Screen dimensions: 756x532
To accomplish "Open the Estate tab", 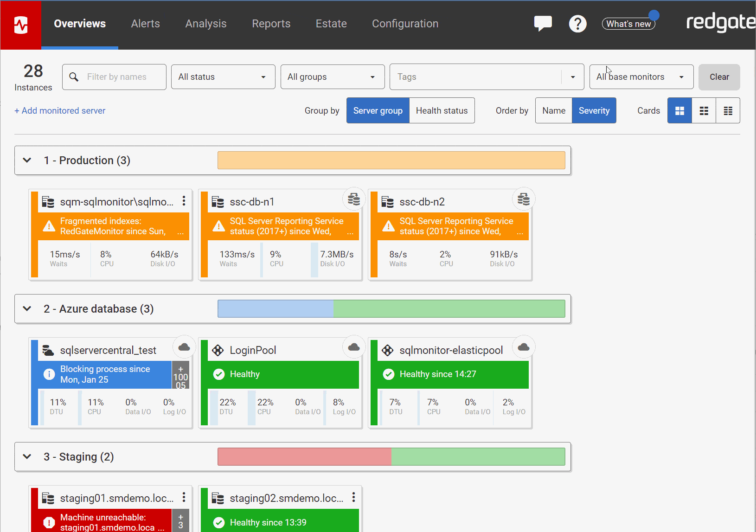I will point(331,24).
